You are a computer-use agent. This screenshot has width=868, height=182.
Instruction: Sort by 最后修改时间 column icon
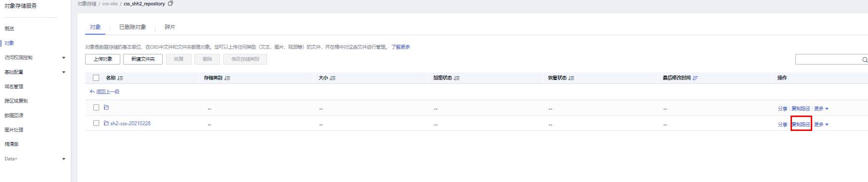tap(695, 78)
